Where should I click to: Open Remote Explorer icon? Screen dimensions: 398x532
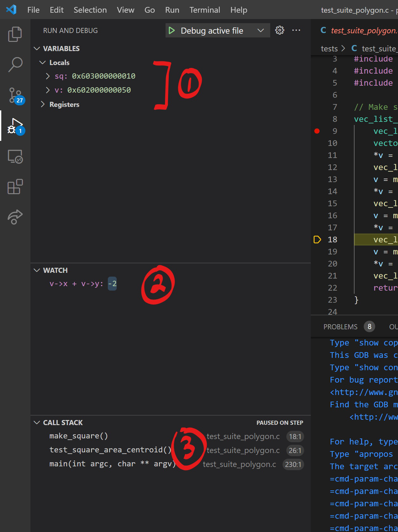pos(15,156)
